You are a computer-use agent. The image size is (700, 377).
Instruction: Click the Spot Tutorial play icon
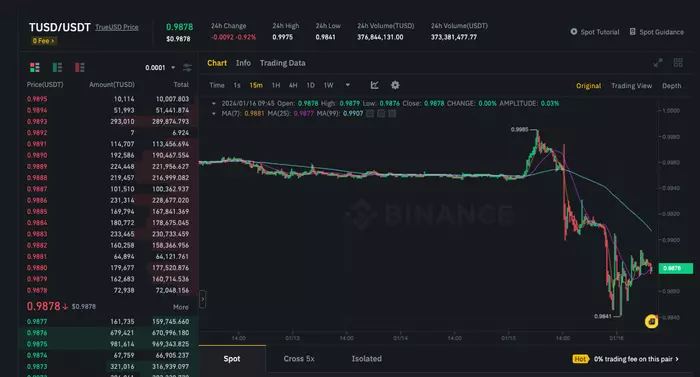pos(574,32)
